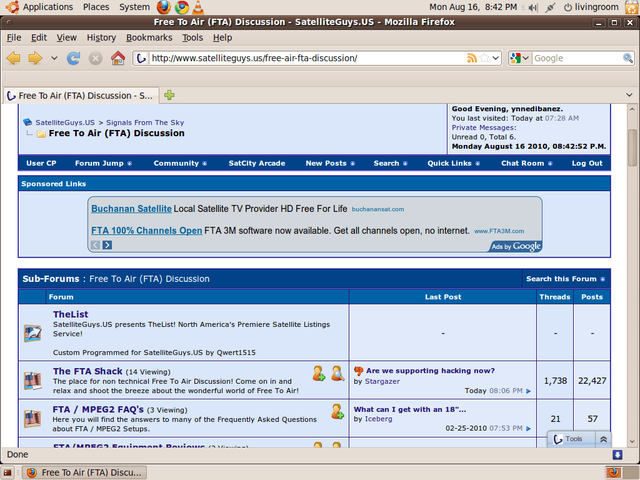This screenshot has height=480, width=640.
Task: Expand the Tools panel chevron
Action: point(603,439)
